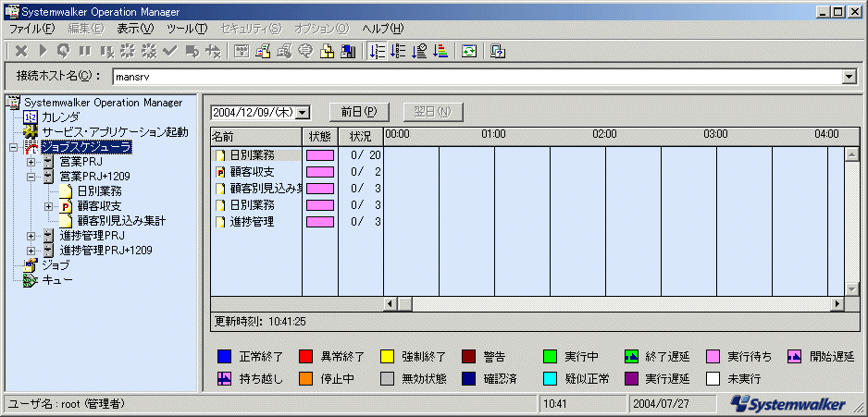Click the 名前 column header
868x417 pixels.
click(256, 136)
